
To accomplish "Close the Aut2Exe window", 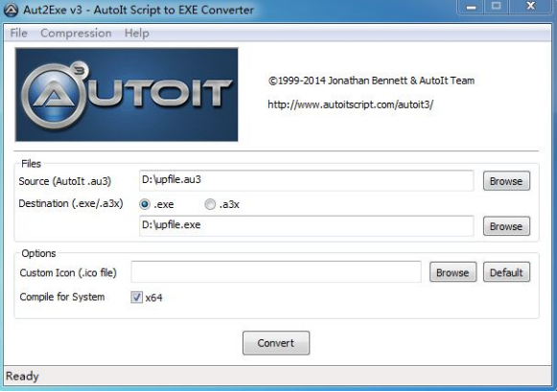I will click(x=531, y=7).
